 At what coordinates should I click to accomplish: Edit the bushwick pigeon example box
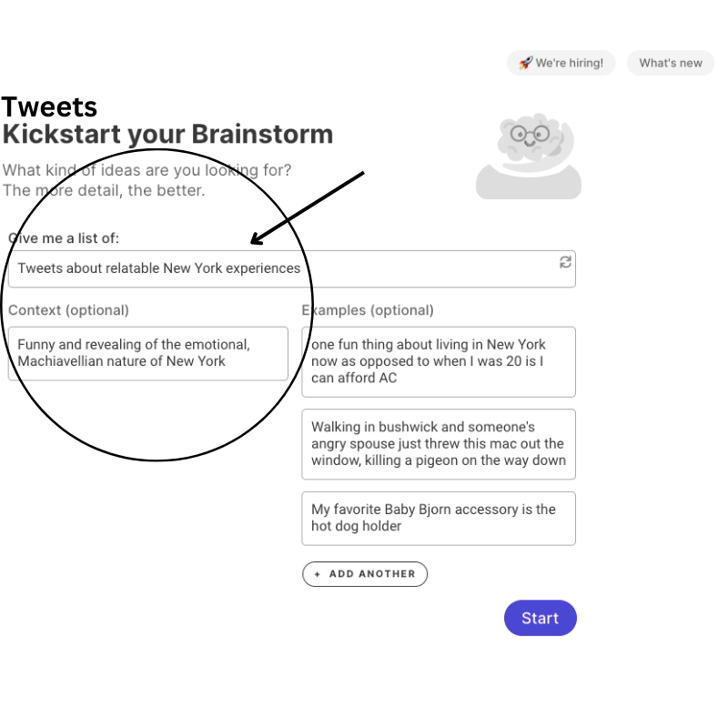click(x=439, y=444)
